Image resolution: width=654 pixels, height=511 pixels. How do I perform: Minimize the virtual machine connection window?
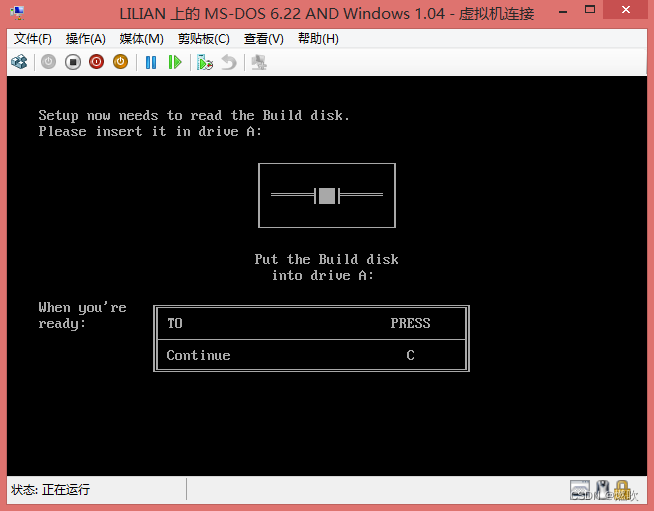click(563, 12)
